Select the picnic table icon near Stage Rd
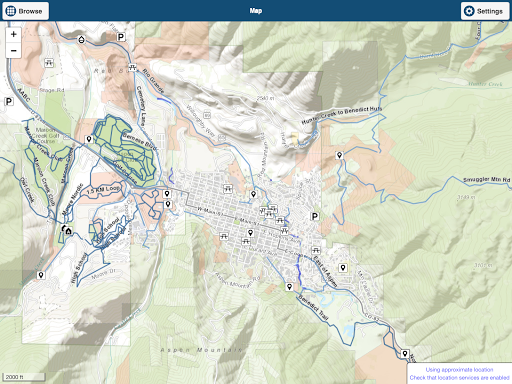Image resolution: width=512 pixels, height=384 pixels. point(49,63)
